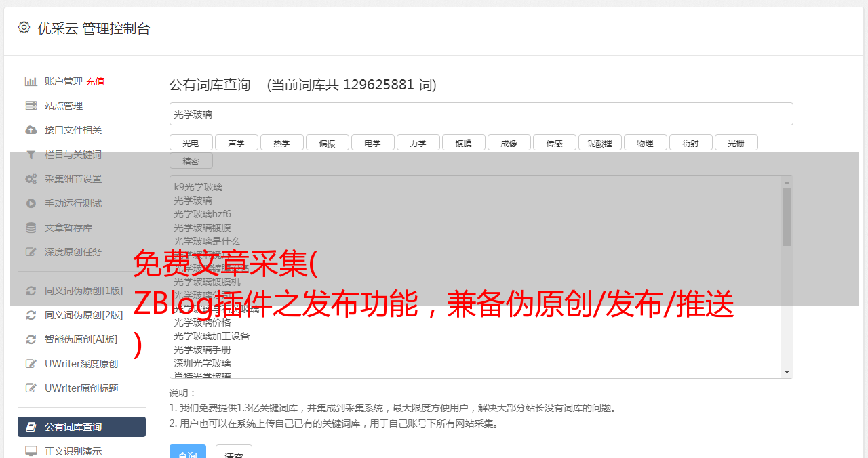The image size is (868, 458).
Task: Select the 成像 tag button
Action: [509, 142]
